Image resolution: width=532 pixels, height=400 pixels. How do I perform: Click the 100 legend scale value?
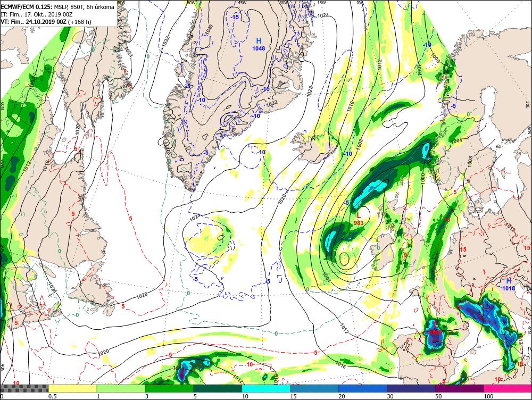[x=488, y=396]
